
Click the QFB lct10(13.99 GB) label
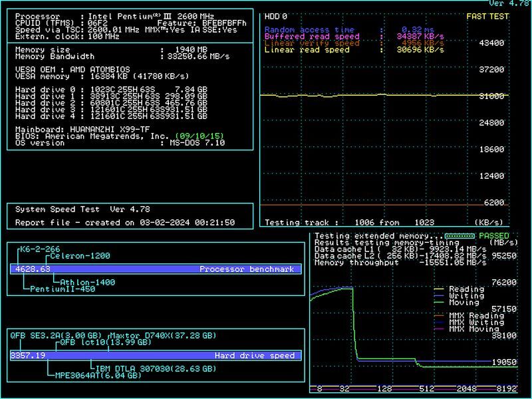(x=106, y=342)
